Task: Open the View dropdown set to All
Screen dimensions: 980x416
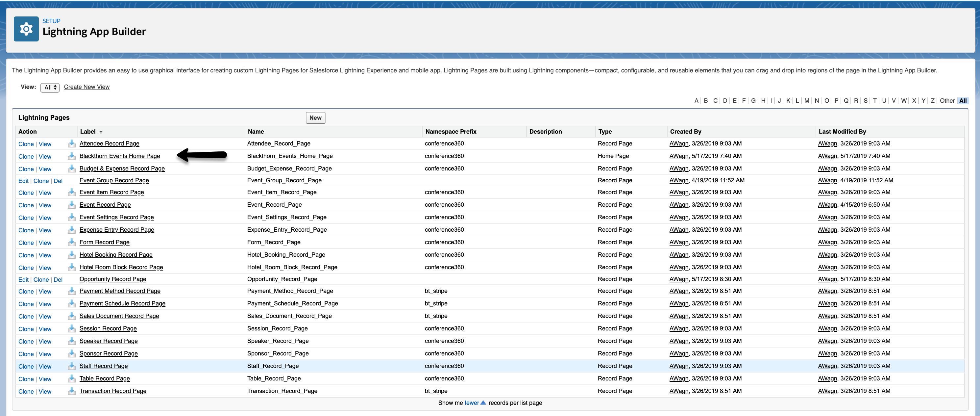Action: (x=50, y=88)
